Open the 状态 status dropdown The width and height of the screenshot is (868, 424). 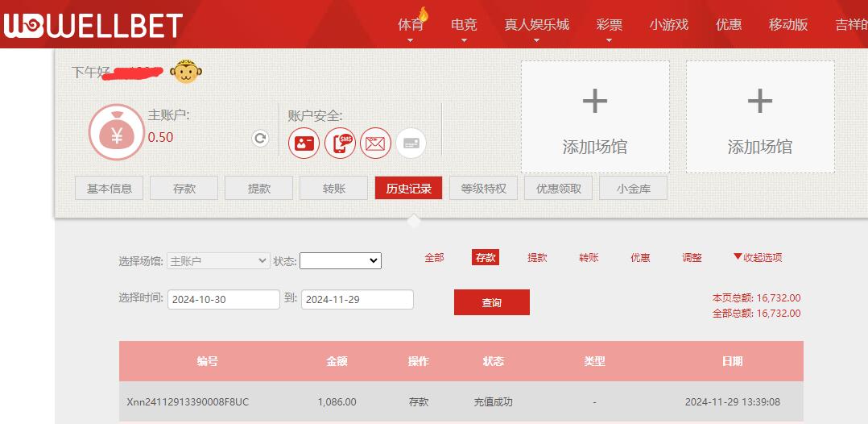340,260
